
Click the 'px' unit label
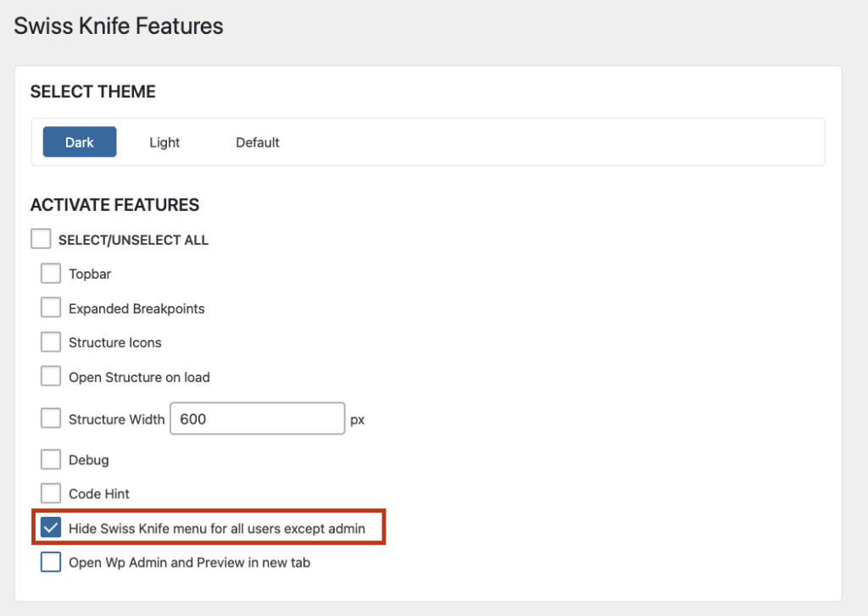coord(358,420)
